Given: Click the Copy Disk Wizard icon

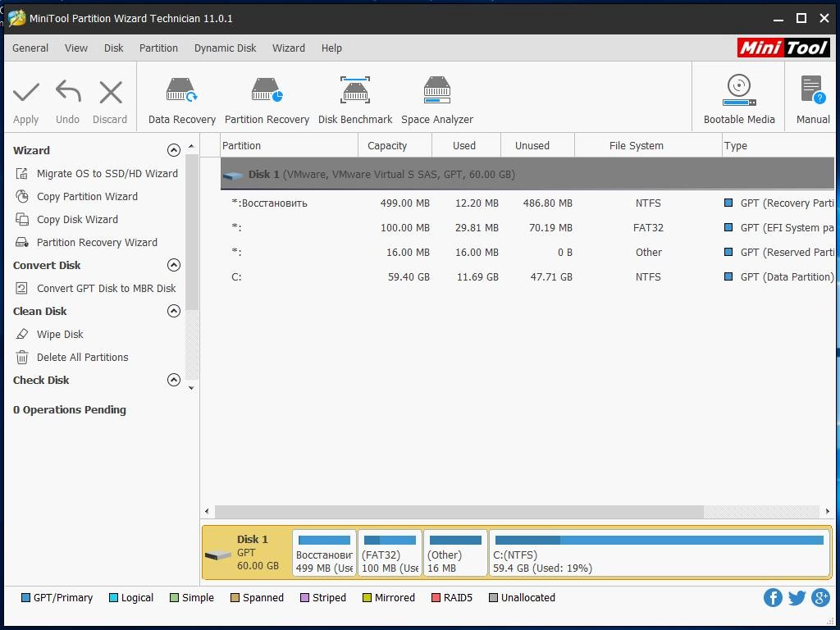Looking at the screenshot, I should 21,220.
